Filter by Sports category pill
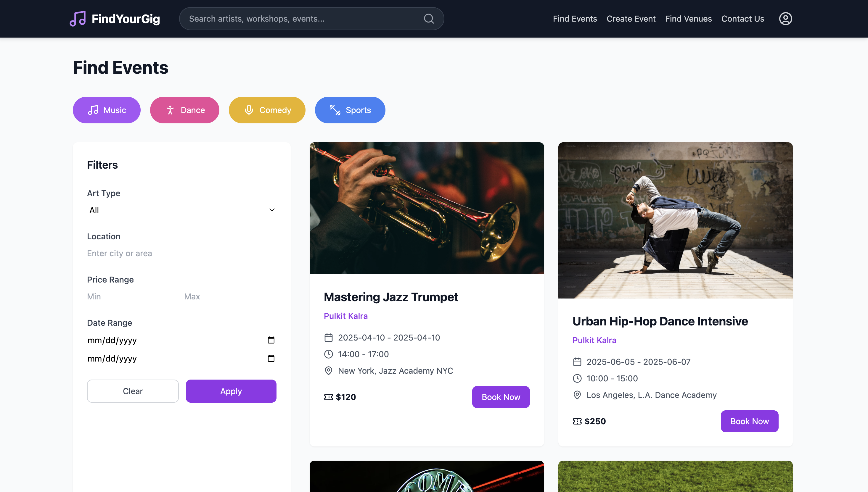This screenshot has height=492, width=868. [x=350, y=110]
